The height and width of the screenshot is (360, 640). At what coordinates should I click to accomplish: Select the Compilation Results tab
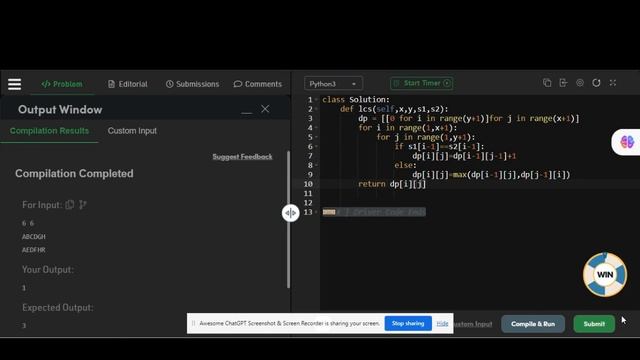click(49, 131)
